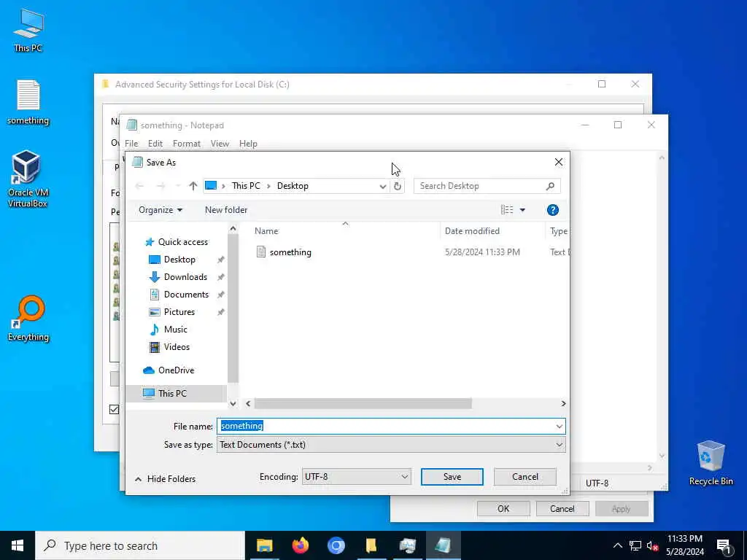Launch Firefox from the taskbar
747x560 pixels.
[300, 545]
